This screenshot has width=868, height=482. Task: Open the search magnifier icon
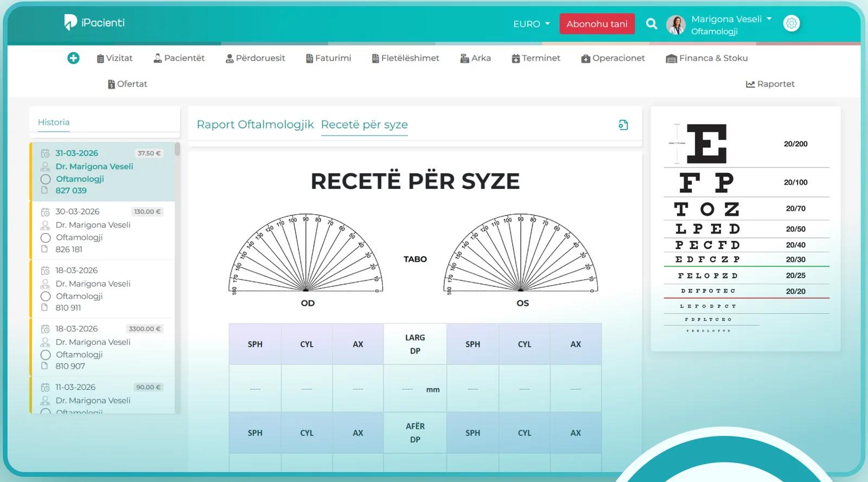[652, 24]
